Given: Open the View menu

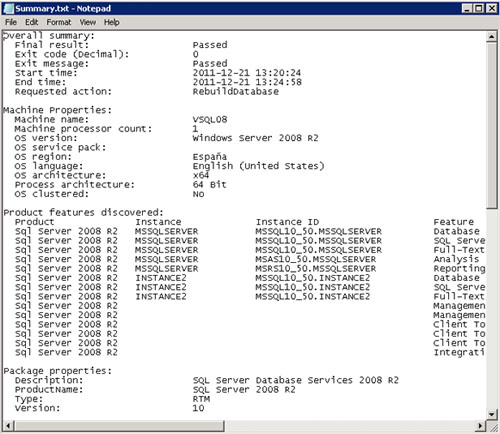Looking at the screenshot, I should 88,22.
